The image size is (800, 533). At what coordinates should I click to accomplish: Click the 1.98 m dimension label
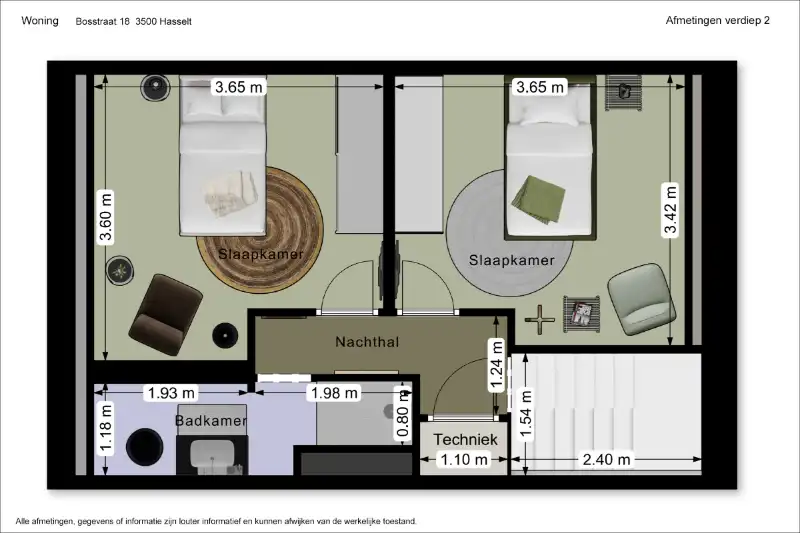click(334, 393)
